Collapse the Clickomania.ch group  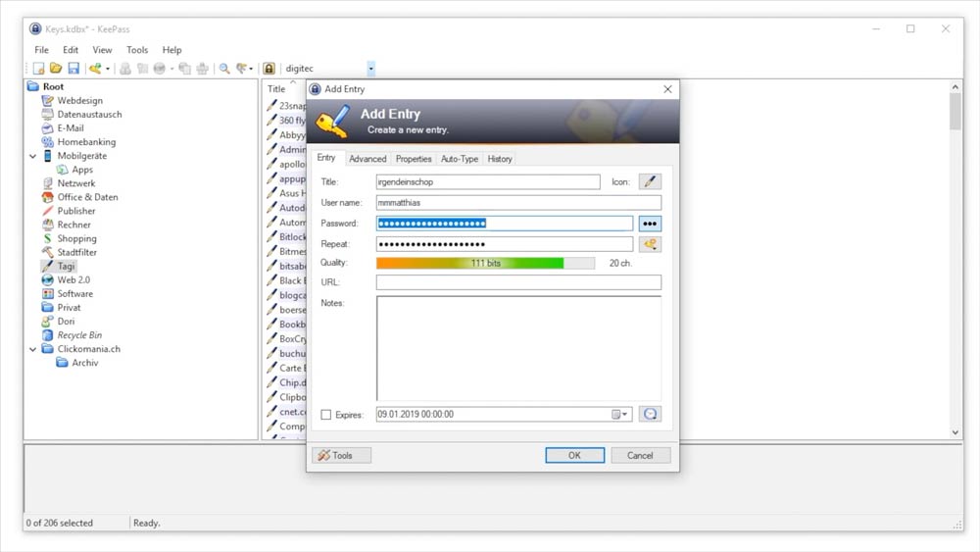tap(33, 349)
